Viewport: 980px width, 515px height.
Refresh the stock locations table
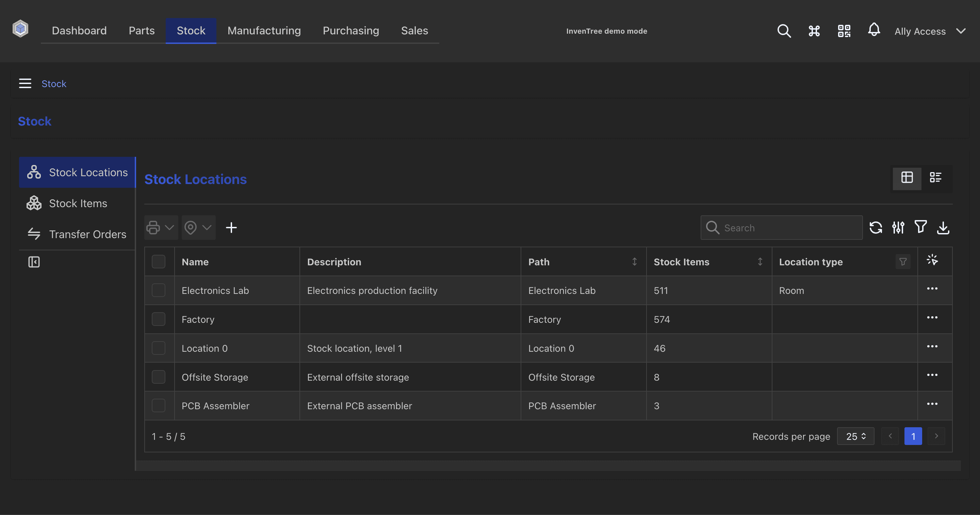point(876,228)
